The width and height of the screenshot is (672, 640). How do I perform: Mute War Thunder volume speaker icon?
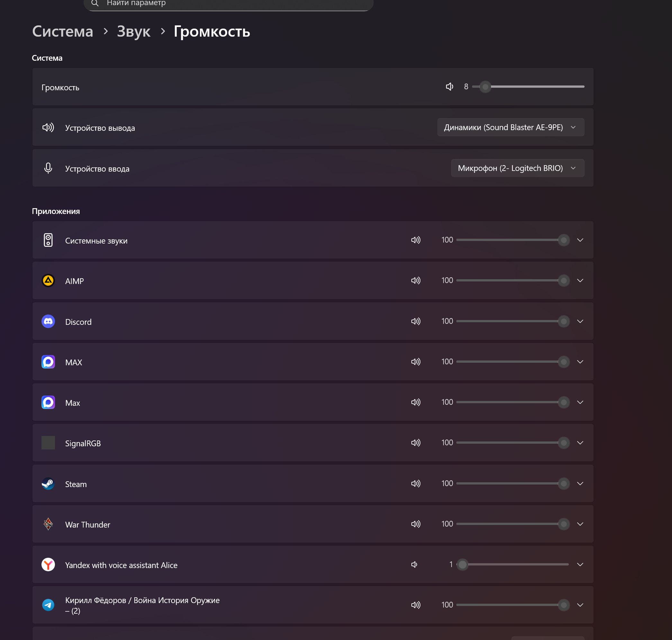[416, 524]
